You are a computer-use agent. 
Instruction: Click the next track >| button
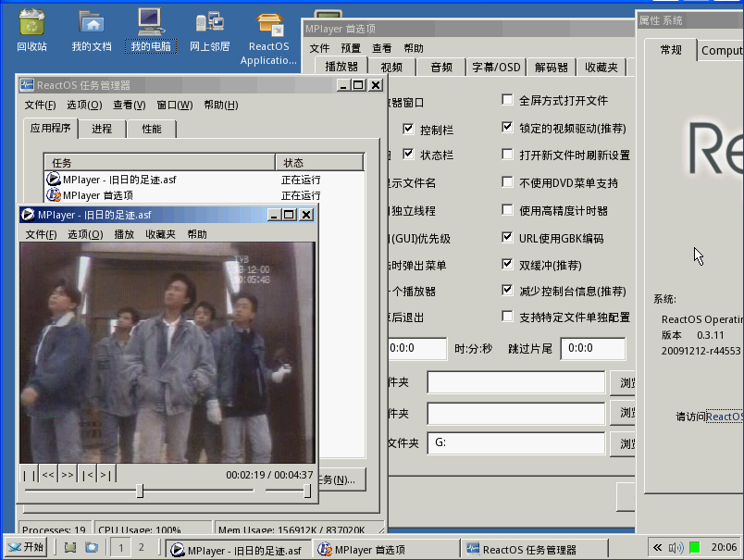[106, 475]
